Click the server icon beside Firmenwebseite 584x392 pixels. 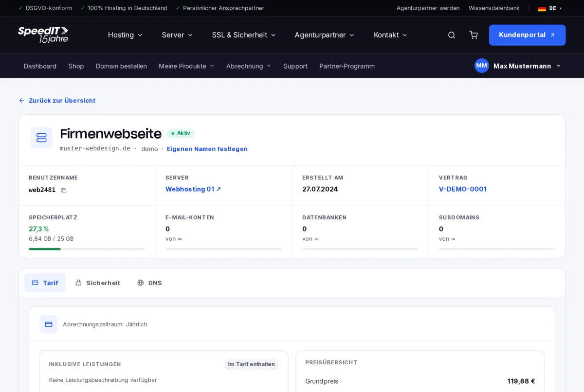click(x=41, y=138)
